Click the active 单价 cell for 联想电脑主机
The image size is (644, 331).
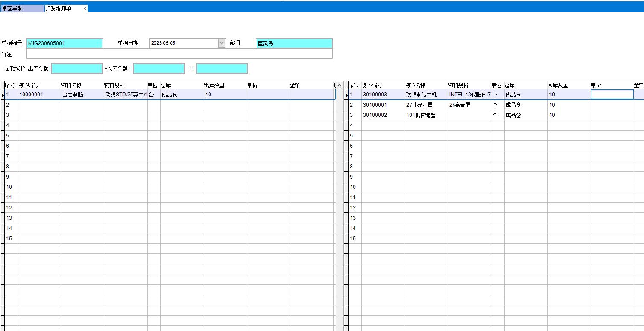pos(612,95)
